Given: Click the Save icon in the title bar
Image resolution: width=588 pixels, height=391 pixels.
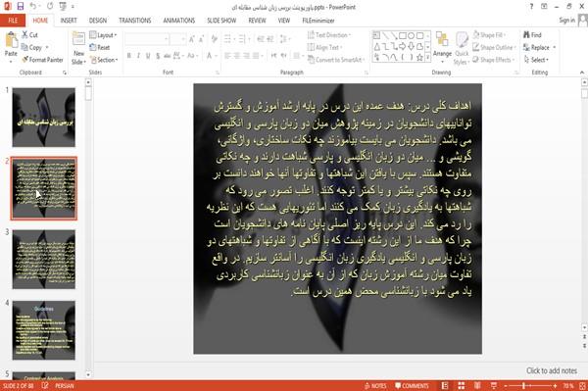Looking at the screenshot, I should point(21,7).
